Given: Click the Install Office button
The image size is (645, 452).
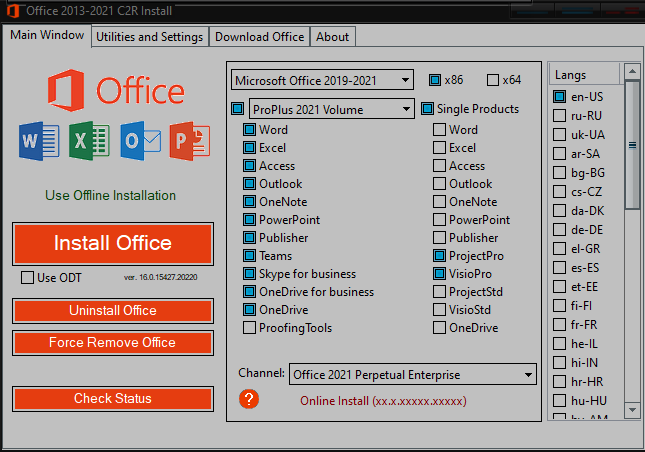Looking at the screenshot, I should coord(113,243).
